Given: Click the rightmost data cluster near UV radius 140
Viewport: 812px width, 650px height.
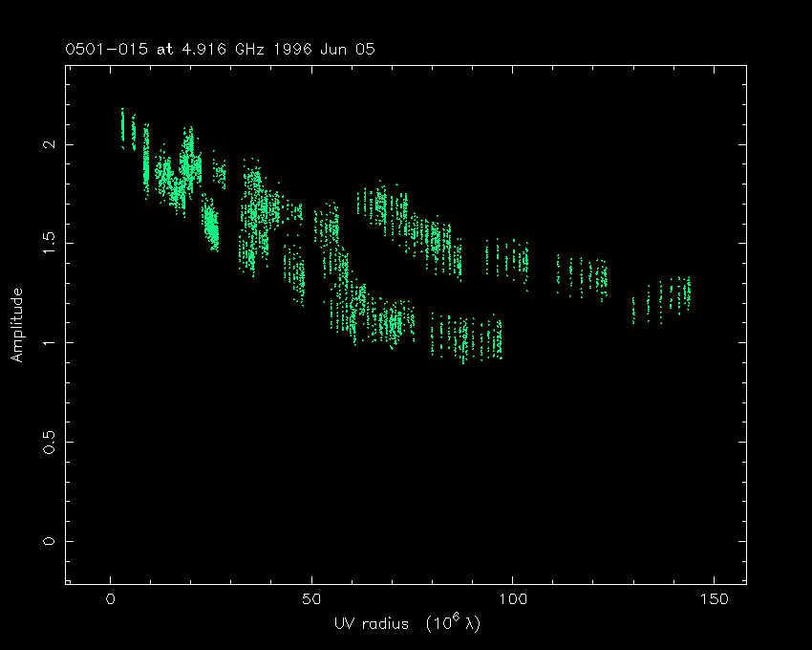Looking at the screenshot, I should (x=673, y=296).
